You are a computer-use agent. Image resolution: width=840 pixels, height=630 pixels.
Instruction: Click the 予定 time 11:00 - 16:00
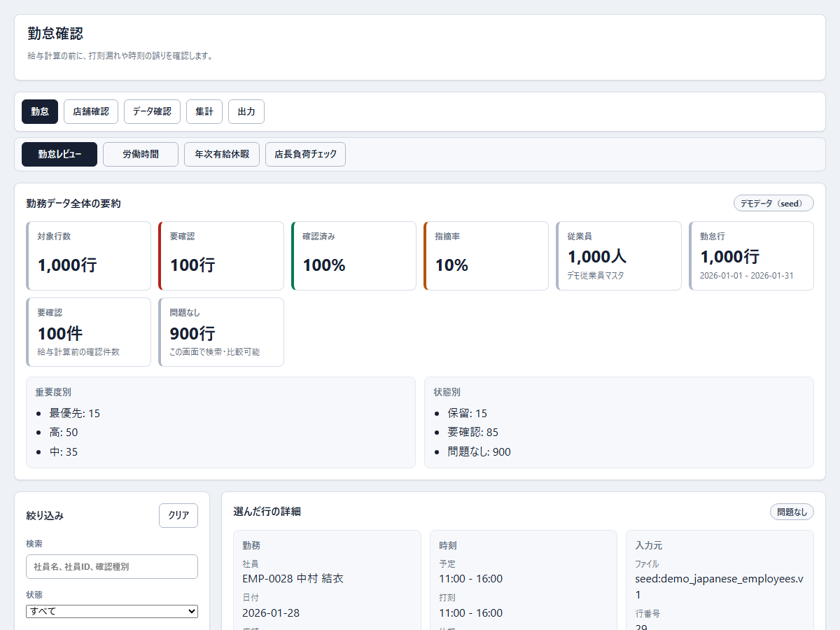pos(470,578)
